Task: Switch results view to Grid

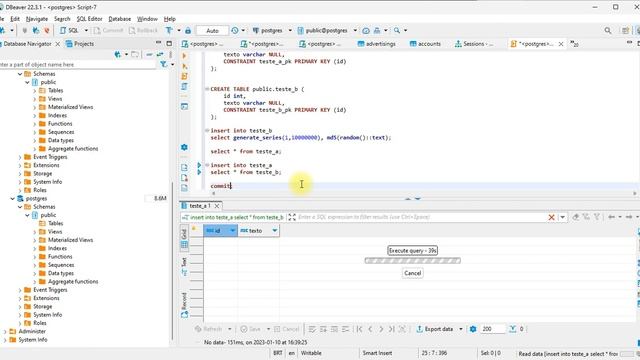Action: (184, 238)
